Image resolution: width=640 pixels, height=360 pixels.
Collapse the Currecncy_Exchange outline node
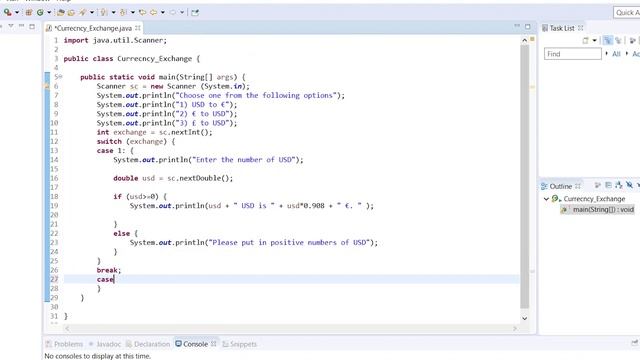[546, 199]
